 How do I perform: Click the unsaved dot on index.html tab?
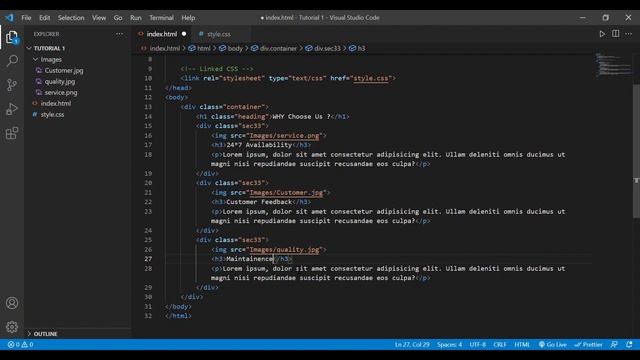(x=184, y=34)
